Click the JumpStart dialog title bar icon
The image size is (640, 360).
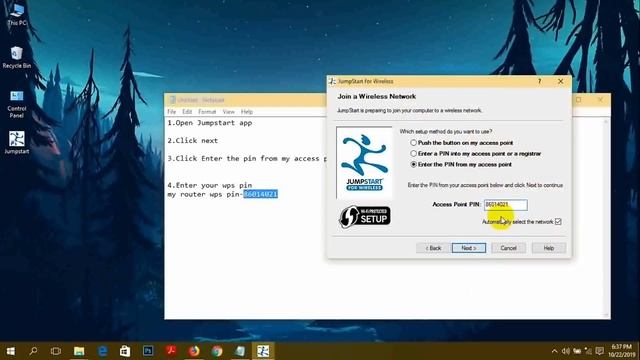click(x=332, y=81)
